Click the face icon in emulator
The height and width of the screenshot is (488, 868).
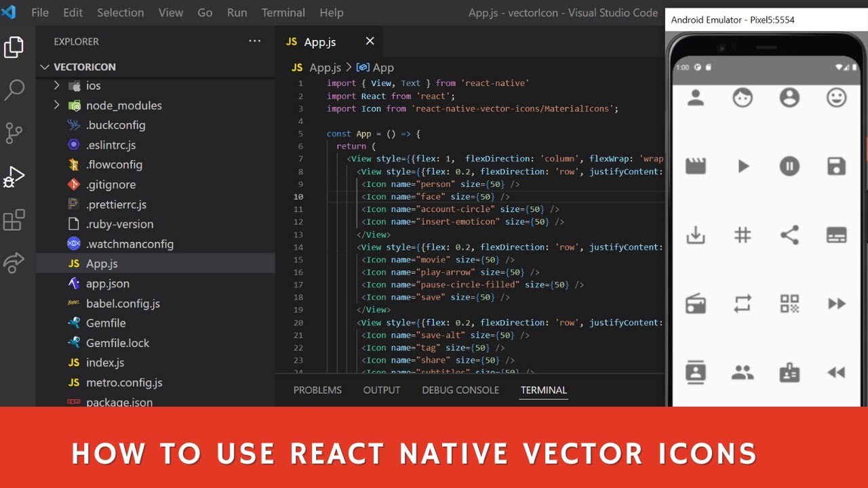click(x=743, y=98)
